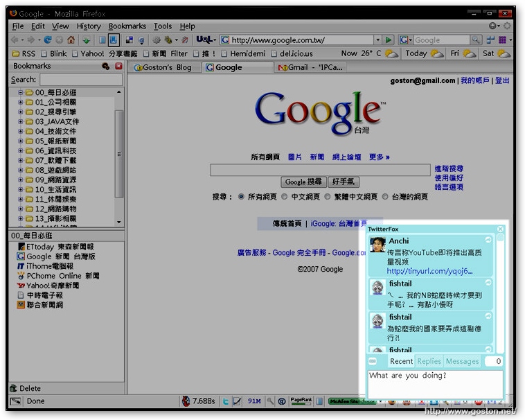Click the link icon in TwitterFox bottom bar

click(x=373, y=361)
